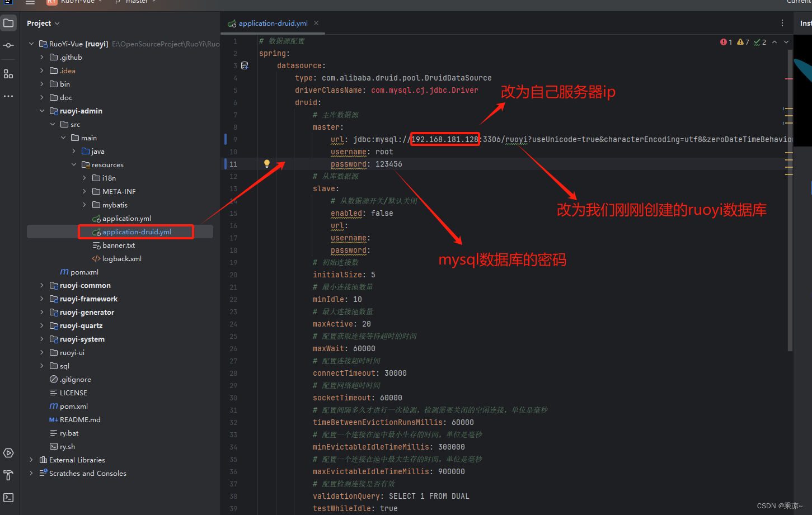Viewport: 812px width, 515px height.
Task: Select ry.bat file
Action: point(64,433)
